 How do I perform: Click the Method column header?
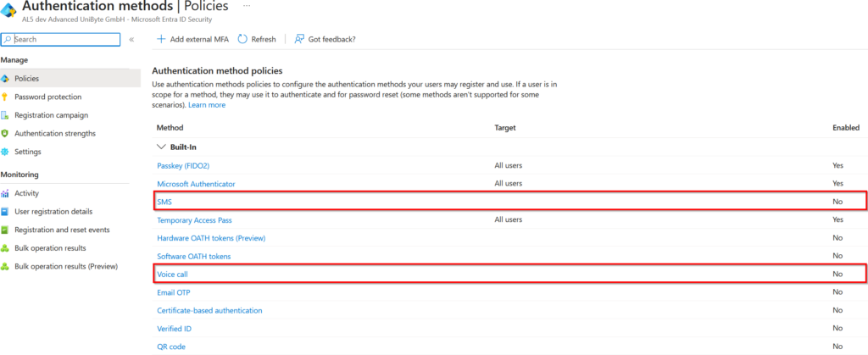pyautogui.click(x=170, y=128)
